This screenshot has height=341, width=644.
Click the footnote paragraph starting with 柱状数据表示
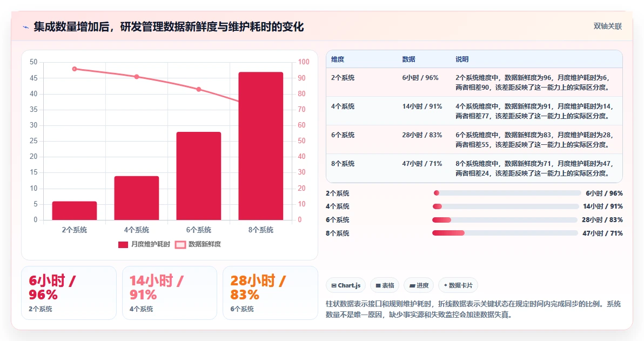473,309
